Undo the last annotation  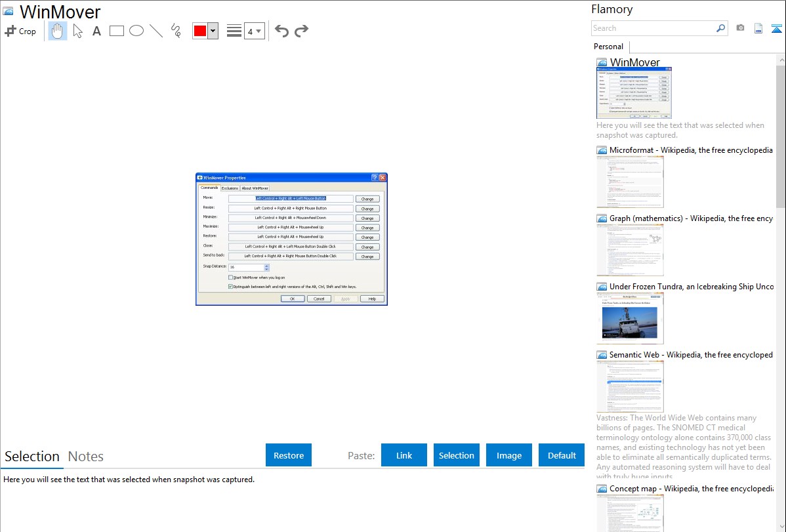281,31
